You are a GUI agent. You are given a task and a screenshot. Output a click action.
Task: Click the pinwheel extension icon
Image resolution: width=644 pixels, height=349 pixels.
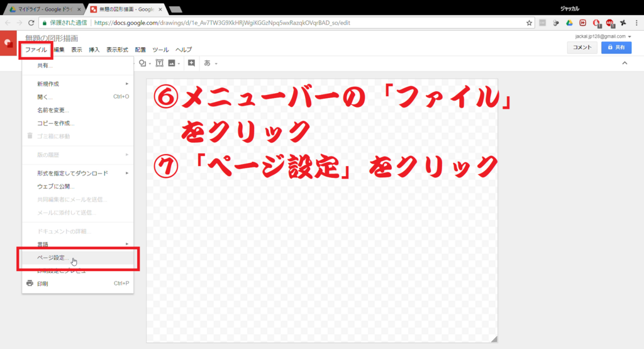click(x=623, y=23)
